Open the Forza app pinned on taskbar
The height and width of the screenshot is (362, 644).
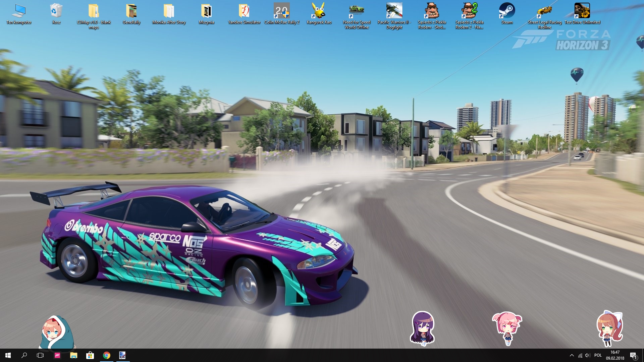57,355
